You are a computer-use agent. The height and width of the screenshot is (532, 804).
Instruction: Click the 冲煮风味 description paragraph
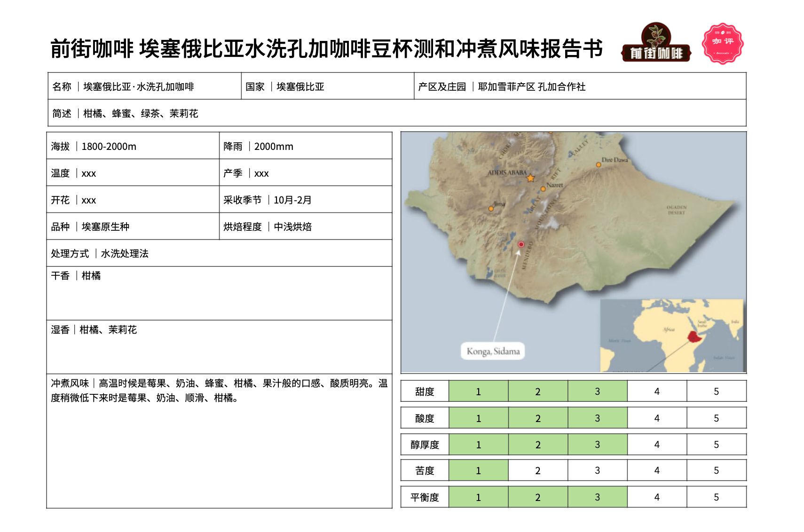pyautogui.click(x=219, y=391)
